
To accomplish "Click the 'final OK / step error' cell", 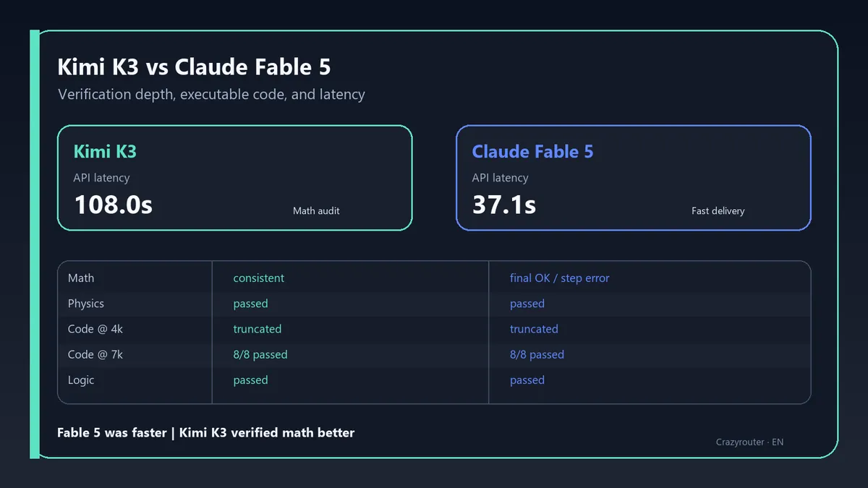I will pyautogui.click(x=559, y=278).
